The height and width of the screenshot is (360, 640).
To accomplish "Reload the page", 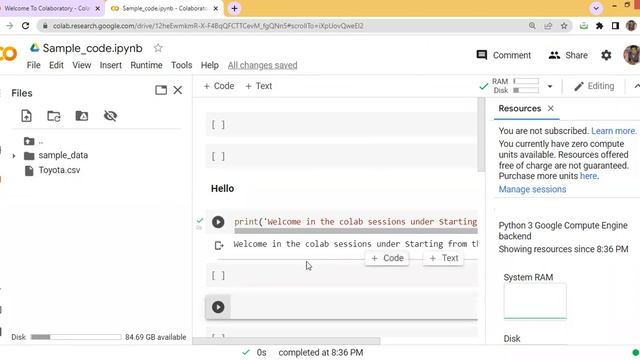I will (x=26, y=26).
